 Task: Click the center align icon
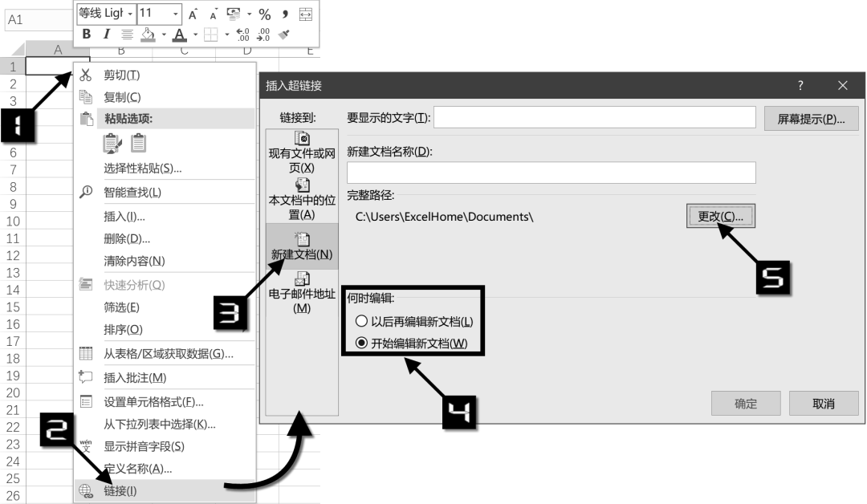tap(127, 35)
